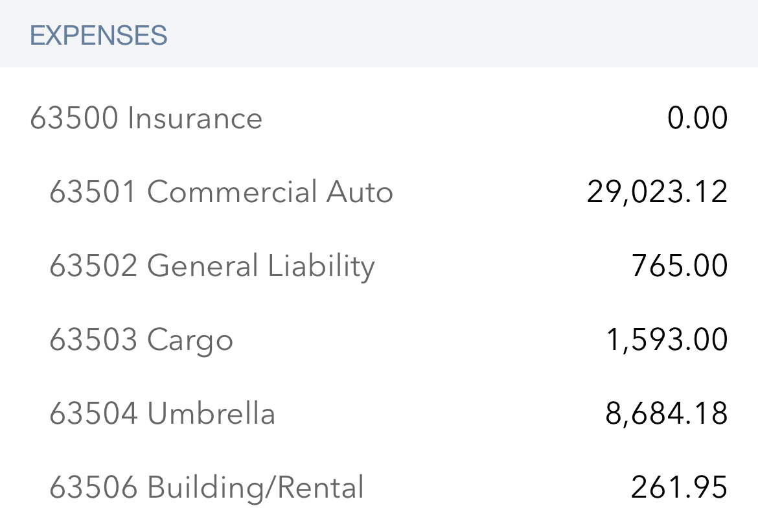Click account number 63501
The height and width of the screenshot is (532, 758).
point(94,192)
